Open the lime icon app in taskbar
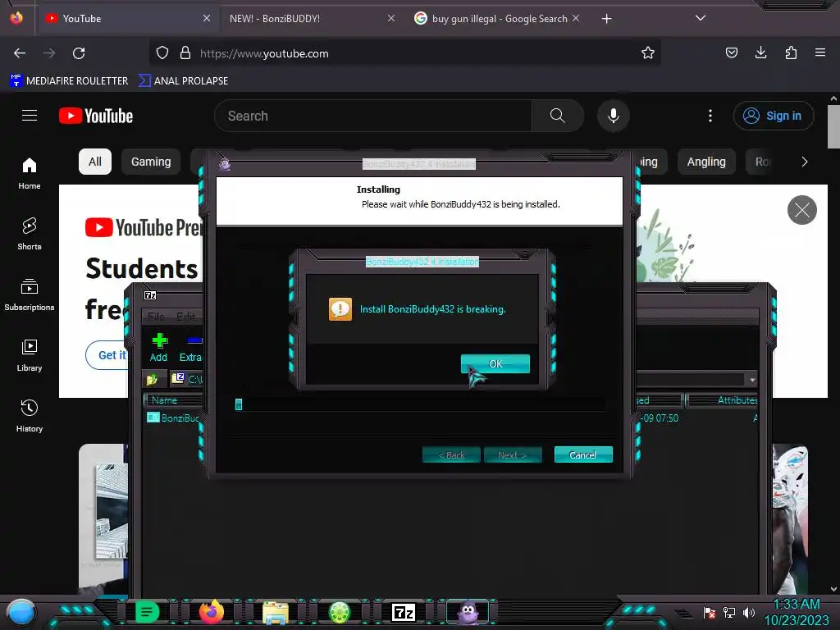 coord(339,612)
